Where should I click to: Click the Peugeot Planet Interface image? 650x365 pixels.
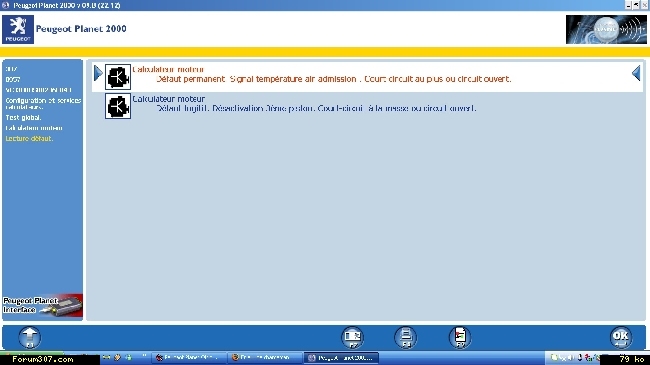pyautogui.click(x=42, y=306)
